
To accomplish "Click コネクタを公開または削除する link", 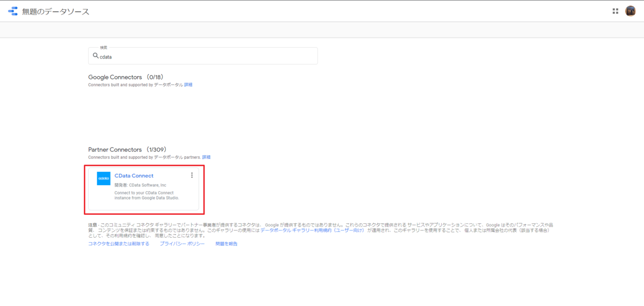I will tap(119, 244).
